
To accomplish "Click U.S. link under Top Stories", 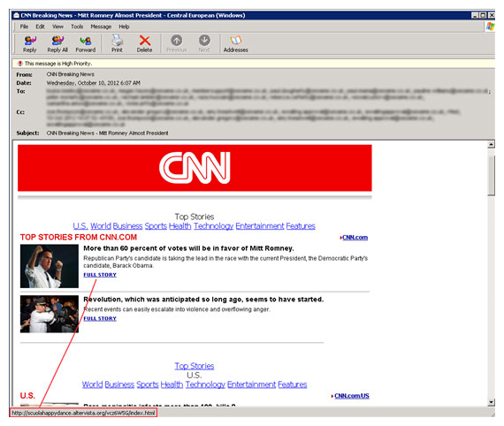I will tap(80, 226).
